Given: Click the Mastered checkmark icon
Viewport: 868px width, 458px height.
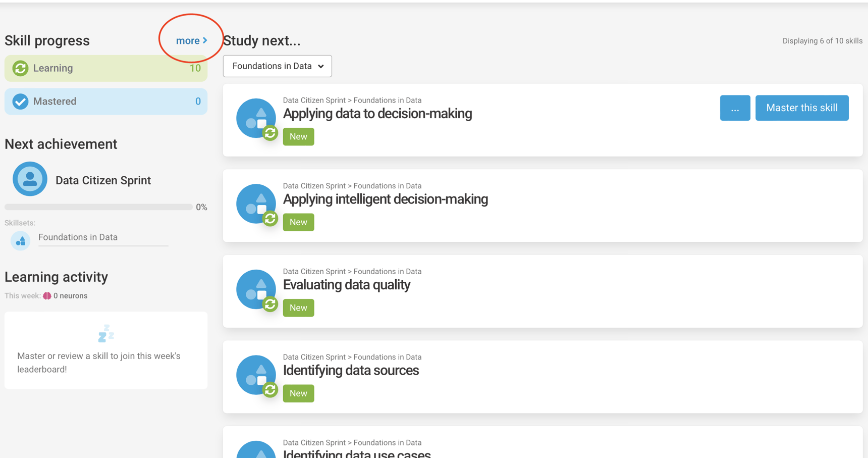Looking at the screenshot, I should point(20,101).
